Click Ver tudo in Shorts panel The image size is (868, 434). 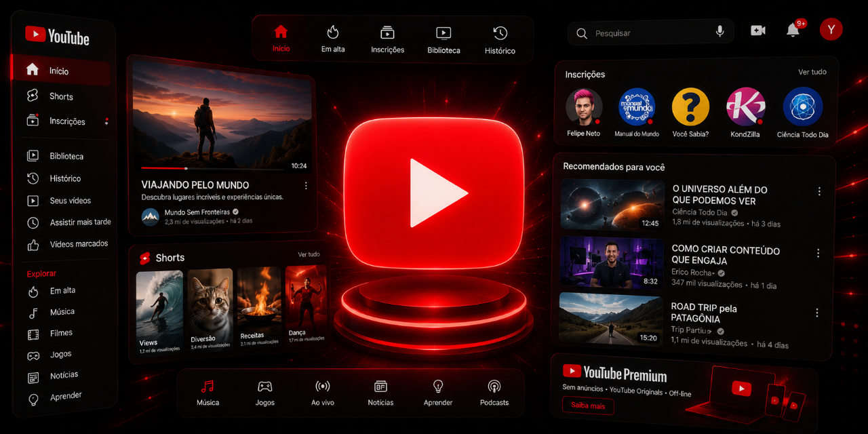[309, 254]
